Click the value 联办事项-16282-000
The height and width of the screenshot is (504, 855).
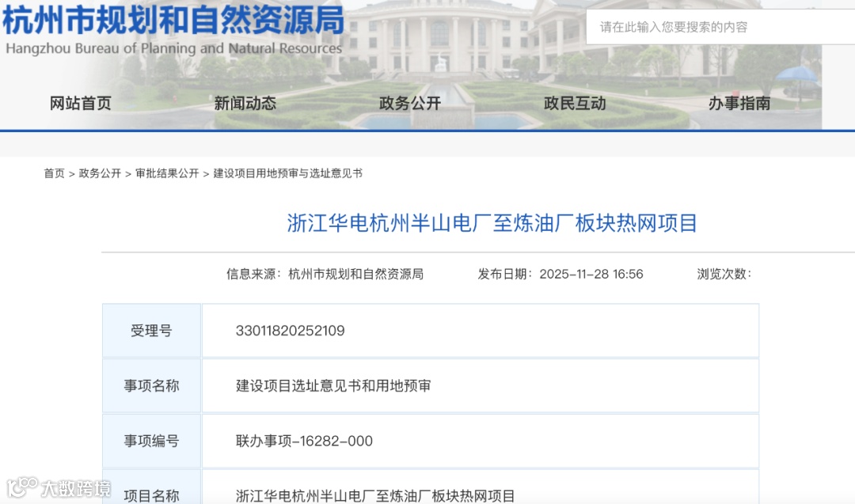point(304,441)
